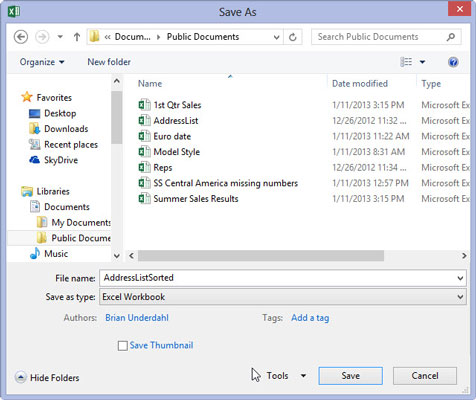Open the Save as type combo box

(x=283, y=297)
